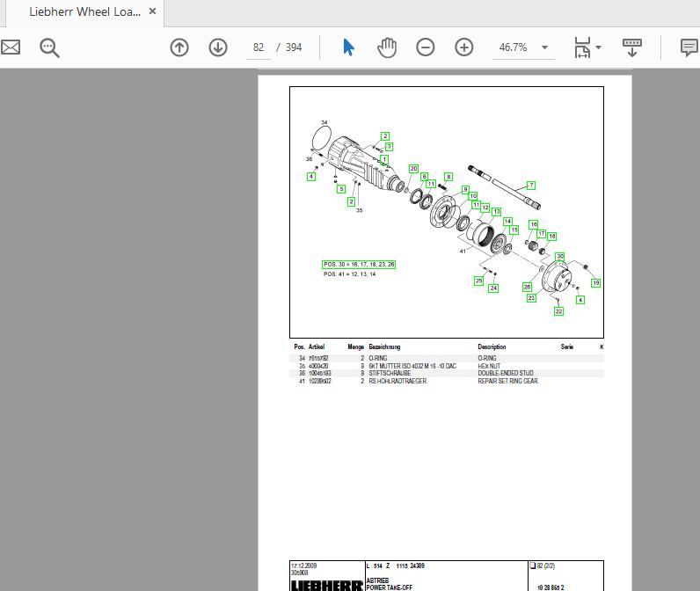Click the 394 total pages label
Image resolution: width=700 pixels, height=591 pixels.
[294, 47]
